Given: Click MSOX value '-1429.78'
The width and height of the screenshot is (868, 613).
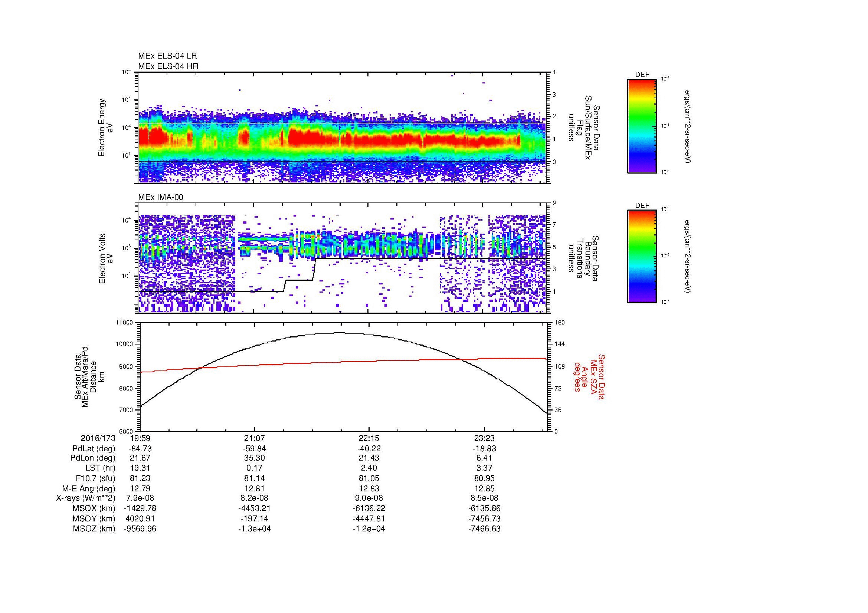Looking at the screenshot, I should [x=140, y=508].
